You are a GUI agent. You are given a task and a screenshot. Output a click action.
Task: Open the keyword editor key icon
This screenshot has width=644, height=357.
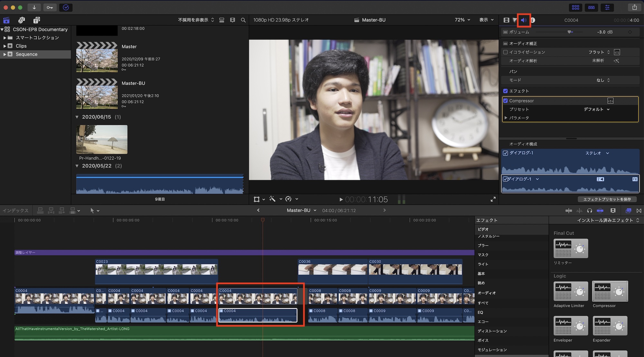[50, 7]
